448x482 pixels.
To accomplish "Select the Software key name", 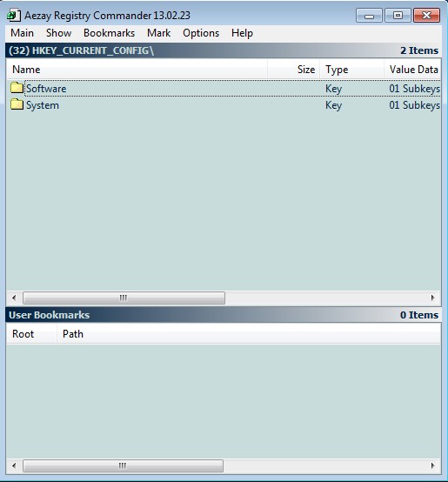I will 46,89.
